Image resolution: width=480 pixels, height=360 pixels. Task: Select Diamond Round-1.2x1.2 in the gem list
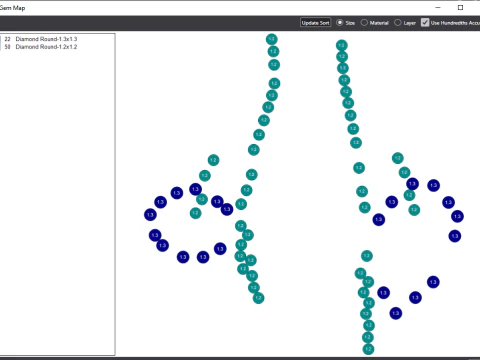pyautogui.click(x=46, y=47)
